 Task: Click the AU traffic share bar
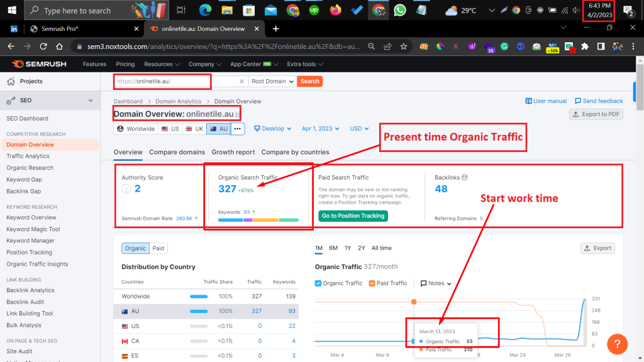coord(199,311)
